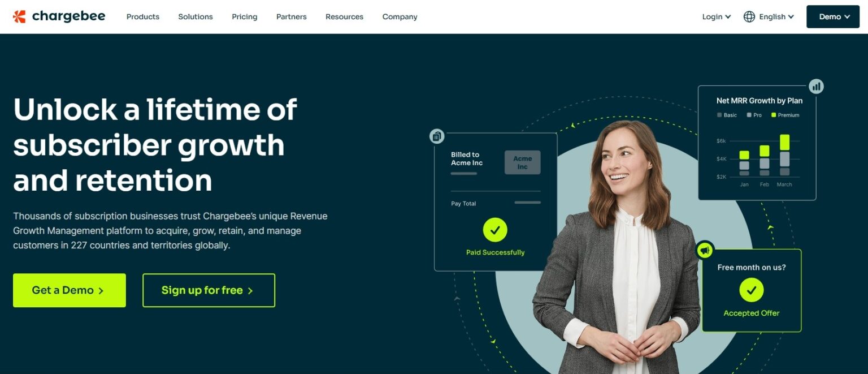Click the Acme Inc badge on invoice

click(x=523, y=162)
